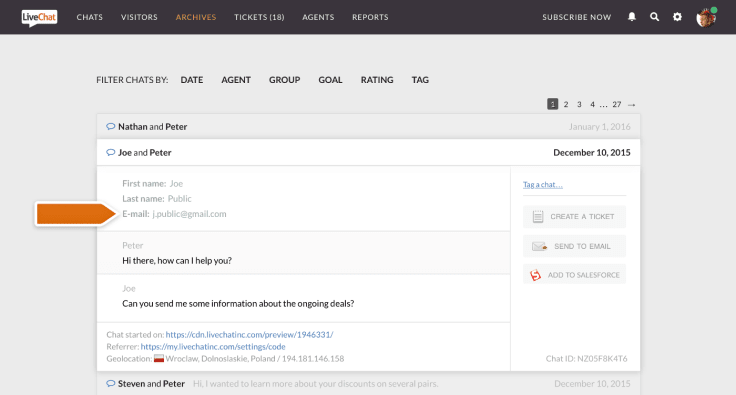Expand the Nathan and Peter chat

click(x=368, y=127)
